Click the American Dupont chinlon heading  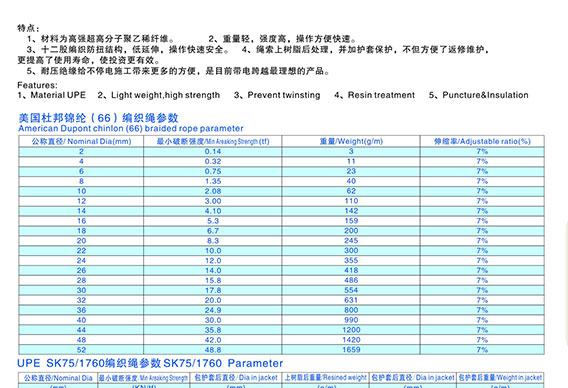[x=131, y=129]
